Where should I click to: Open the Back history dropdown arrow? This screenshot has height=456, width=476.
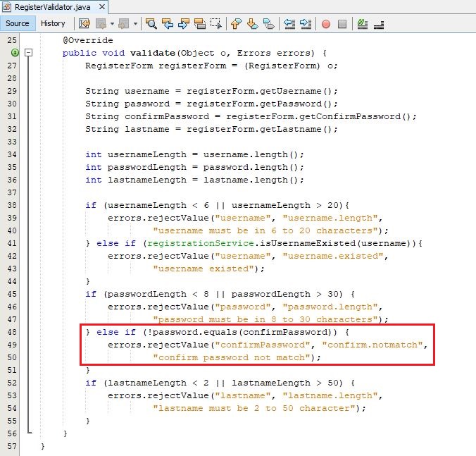tap(112, 23)
